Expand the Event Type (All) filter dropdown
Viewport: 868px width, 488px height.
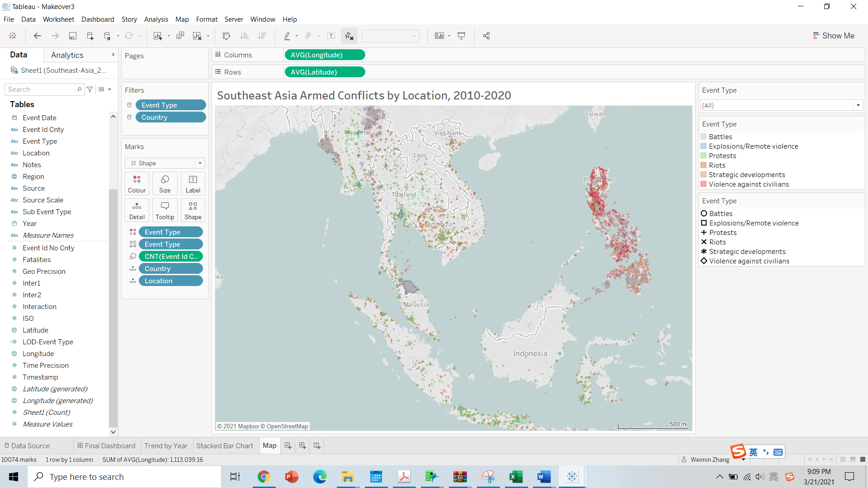(x=858, y=105)
